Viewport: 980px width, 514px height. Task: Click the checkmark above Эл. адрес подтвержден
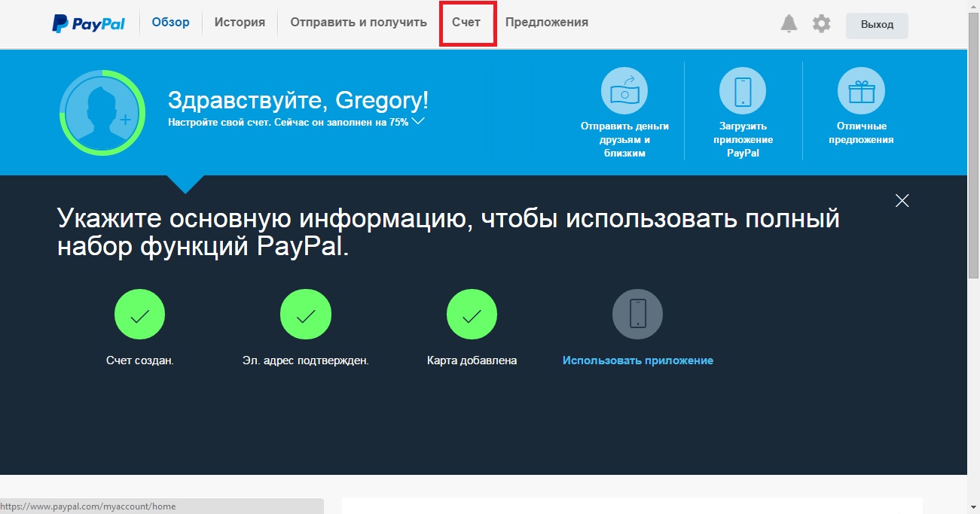[x=306, y=315]
